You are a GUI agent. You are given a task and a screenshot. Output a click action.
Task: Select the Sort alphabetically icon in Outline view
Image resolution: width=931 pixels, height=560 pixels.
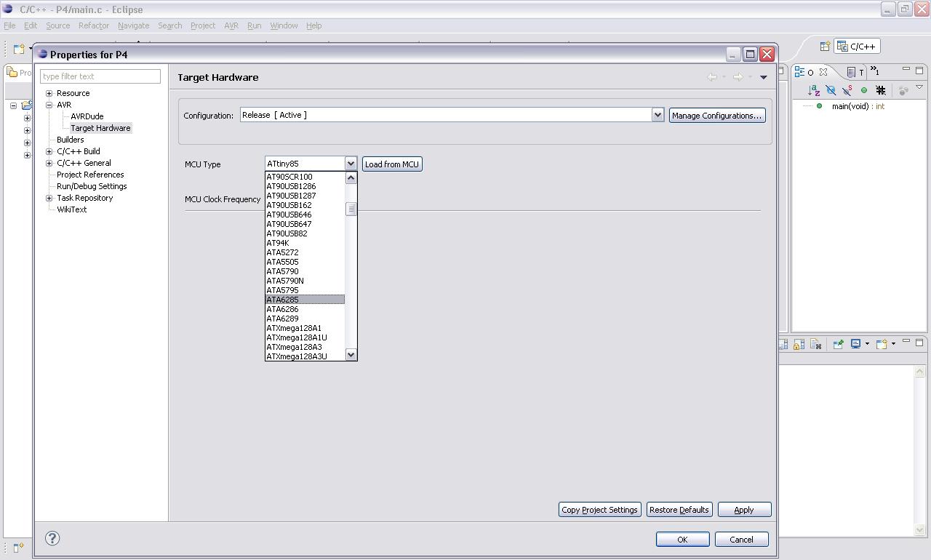point(813,90)
